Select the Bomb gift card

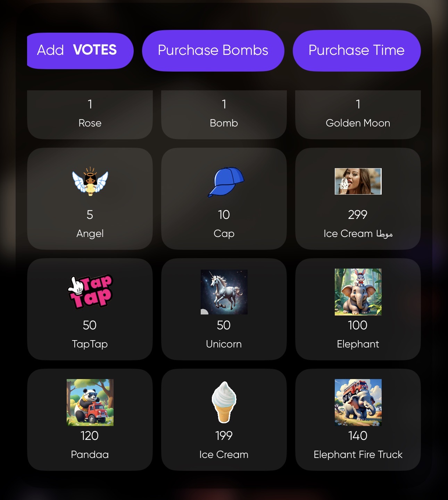(224, 115)
